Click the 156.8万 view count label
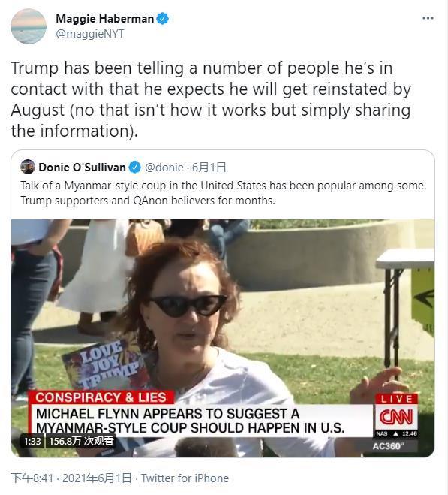The height and width of the screenshot is (495, 448). (x=81, y=441)
